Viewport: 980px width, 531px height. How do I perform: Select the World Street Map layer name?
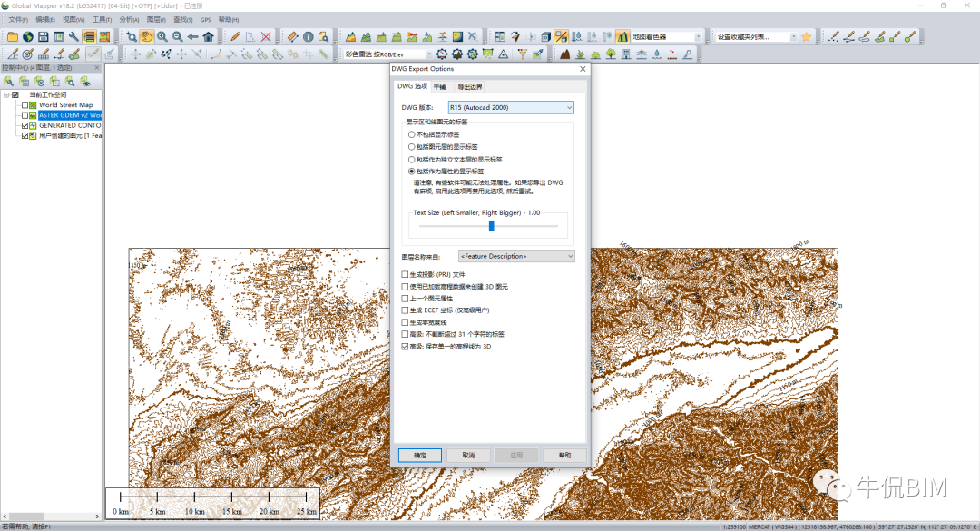(x=65, y=105)
